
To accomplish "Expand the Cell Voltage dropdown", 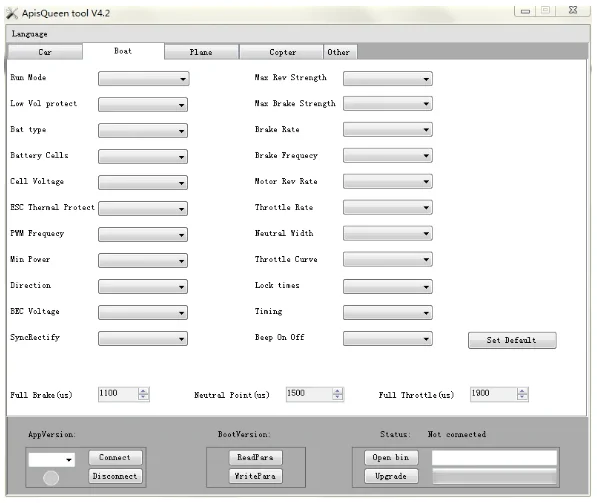I will (x=143, y=182).
